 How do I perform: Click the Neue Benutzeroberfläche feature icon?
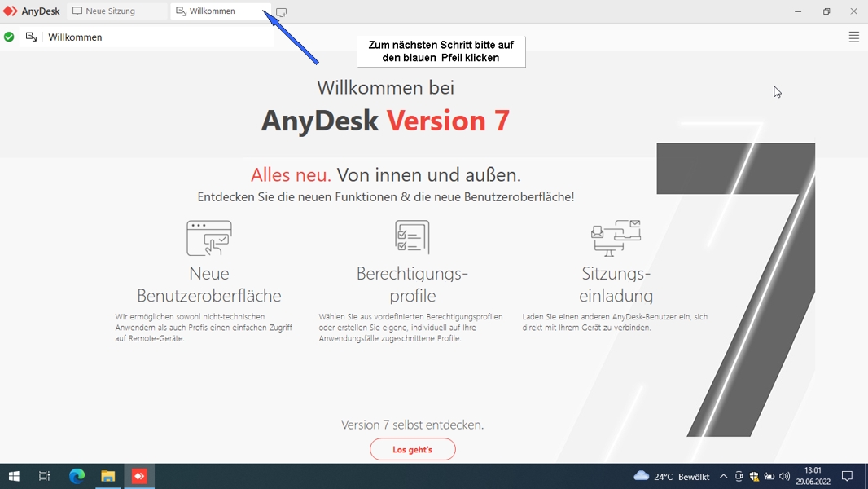coord(209,238)
